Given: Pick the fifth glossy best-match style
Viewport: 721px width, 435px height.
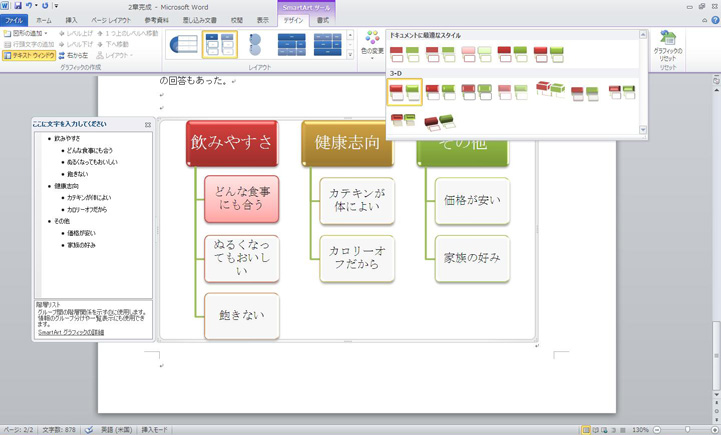Looking at the screenshot, I should coord(549,54).
